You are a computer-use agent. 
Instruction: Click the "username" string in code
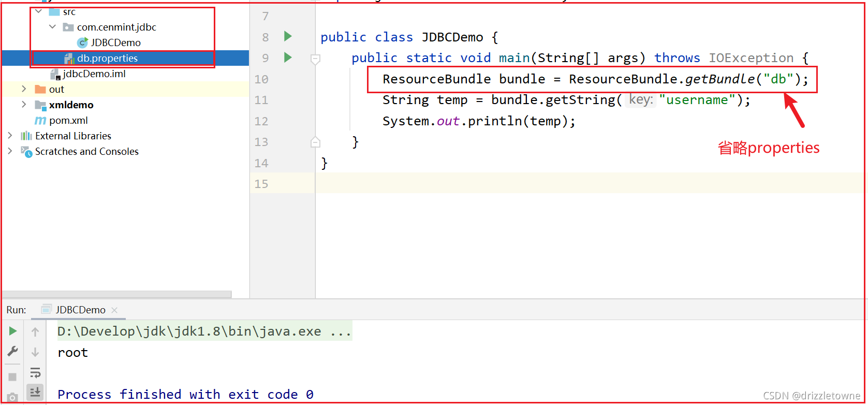click(x=697, y=100)
